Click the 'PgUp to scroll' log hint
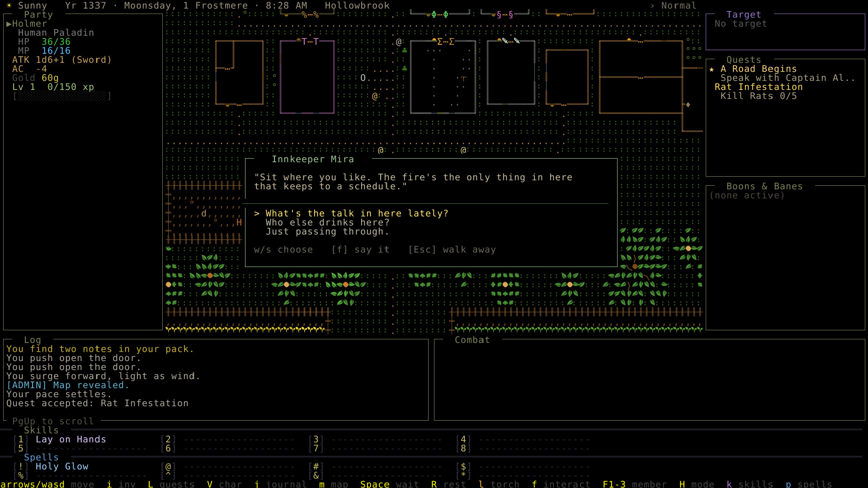The height and width of the screenshot is (488, 868). point(53,421)
